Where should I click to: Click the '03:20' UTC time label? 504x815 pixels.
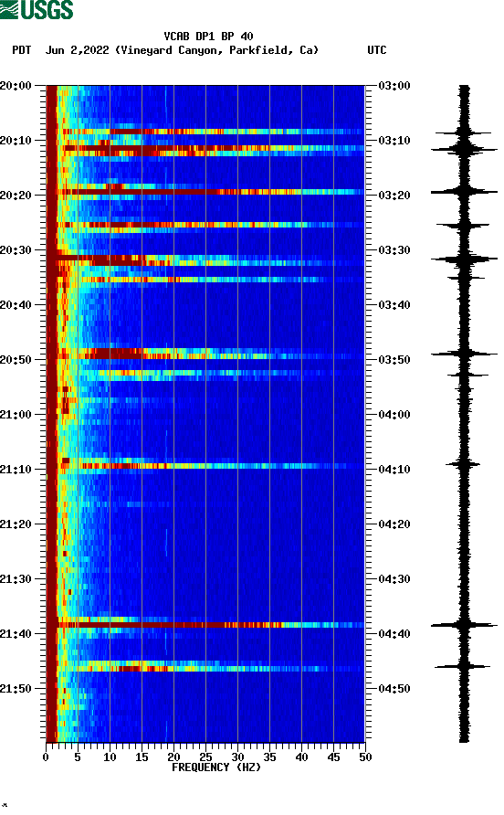pos(394,196)
